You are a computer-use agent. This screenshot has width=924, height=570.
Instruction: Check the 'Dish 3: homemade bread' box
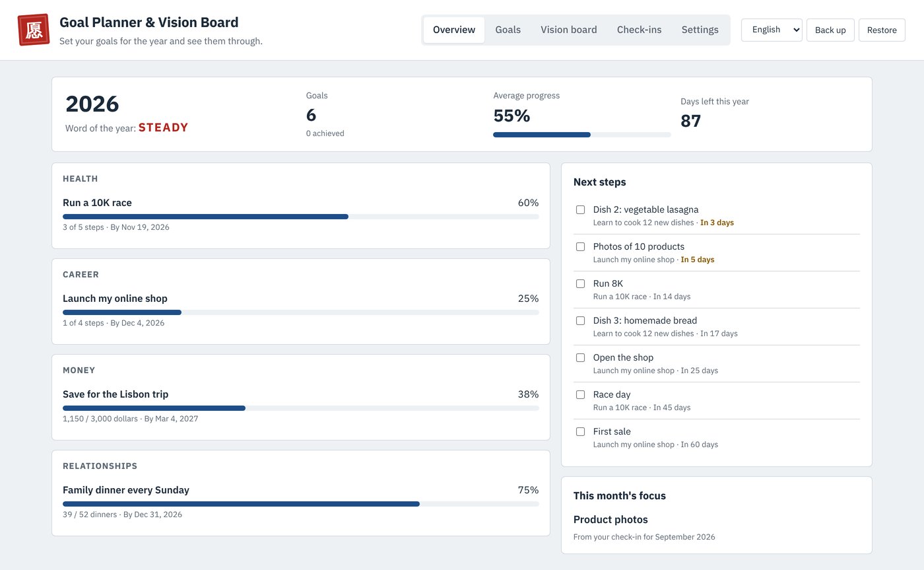[581, 320]
